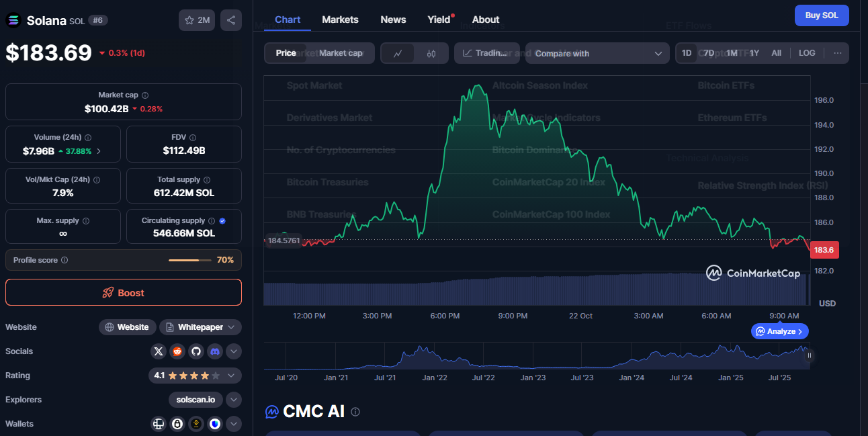Pause the mini timeline with handle button
Screen dimensions: 868x436
810,355
